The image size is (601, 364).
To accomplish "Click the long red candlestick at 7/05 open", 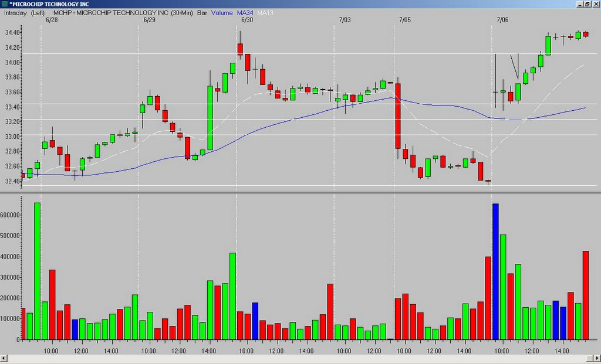I will pyautogui.click(x=398, y=116).
